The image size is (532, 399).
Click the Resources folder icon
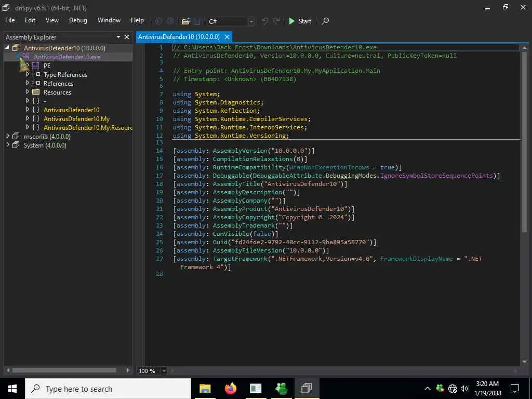pos(36,92)
